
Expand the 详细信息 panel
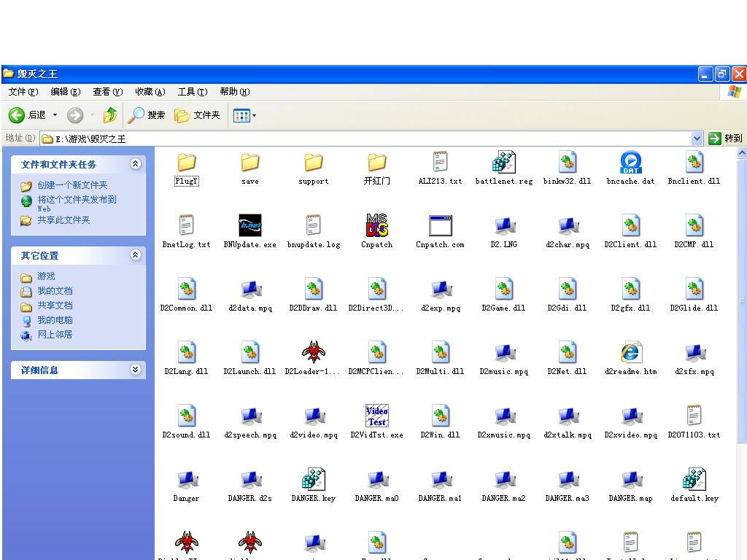[x=135, y=370]
